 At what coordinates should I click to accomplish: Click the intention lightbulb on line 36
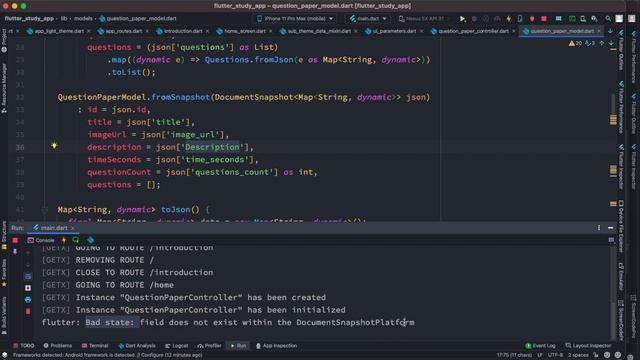[x=54, y=145]
